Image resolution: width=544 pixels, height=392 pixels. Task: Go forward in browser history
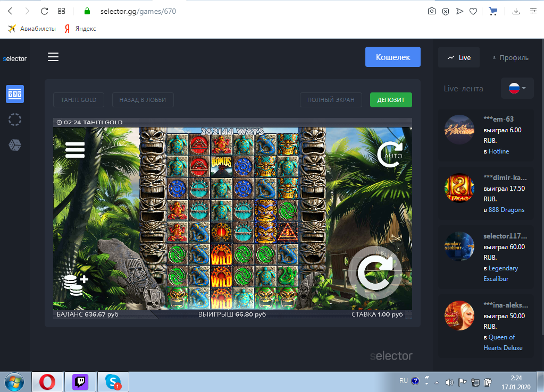[27, 11]
